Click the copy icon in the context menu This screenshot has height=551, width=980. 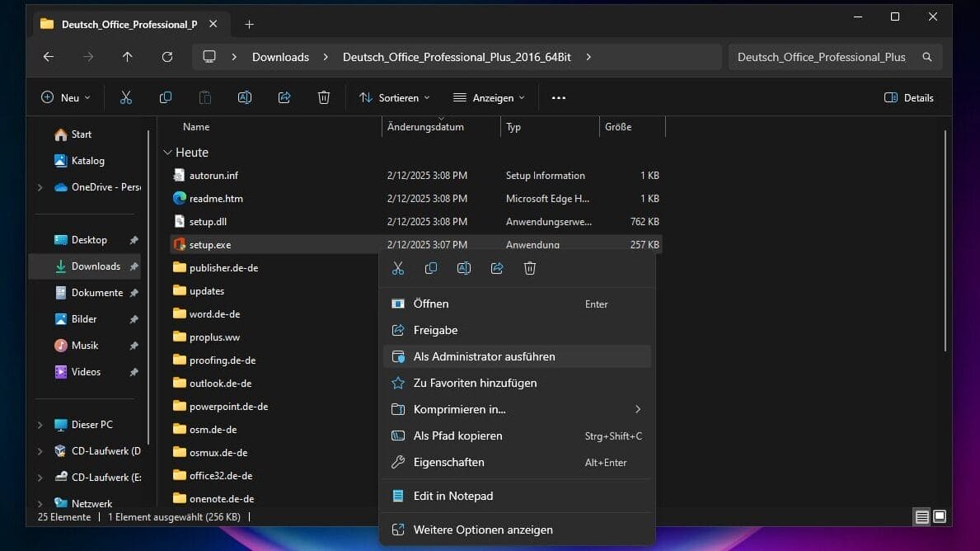(431, 268)
